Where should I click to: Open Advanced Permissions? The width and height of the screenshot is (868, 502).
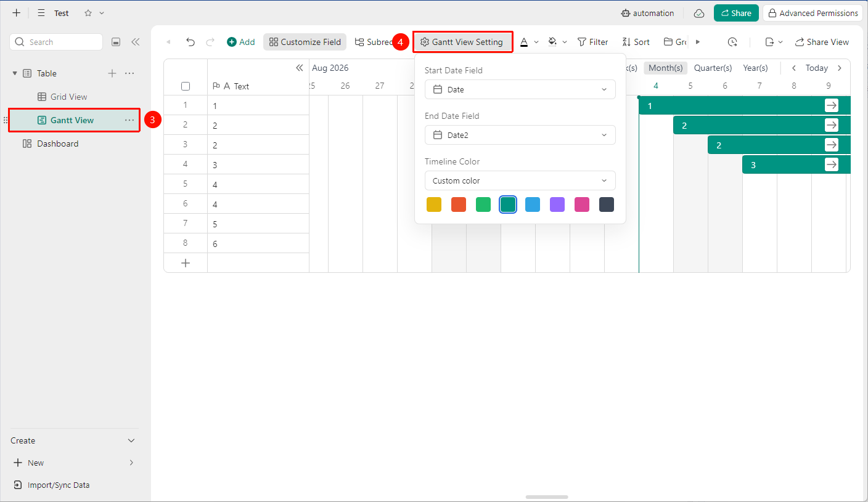click(x=813, y=13)
